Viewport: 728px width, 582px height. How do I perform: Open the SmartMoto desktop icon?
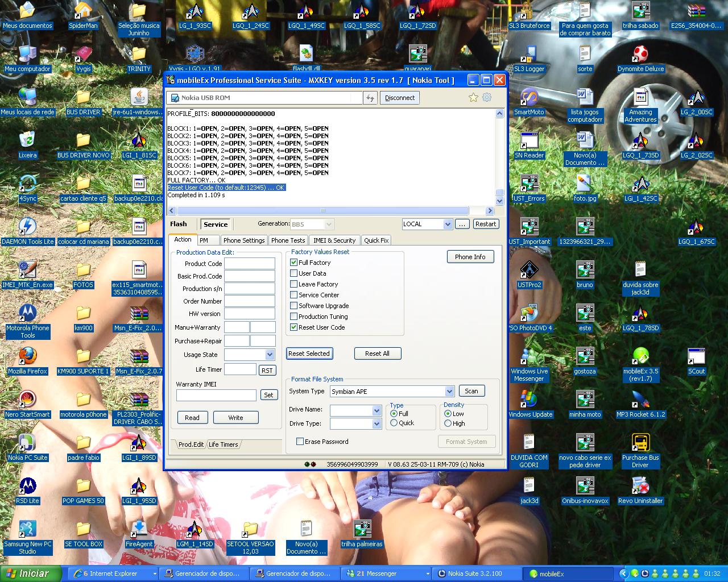click(x=529, y=102)
